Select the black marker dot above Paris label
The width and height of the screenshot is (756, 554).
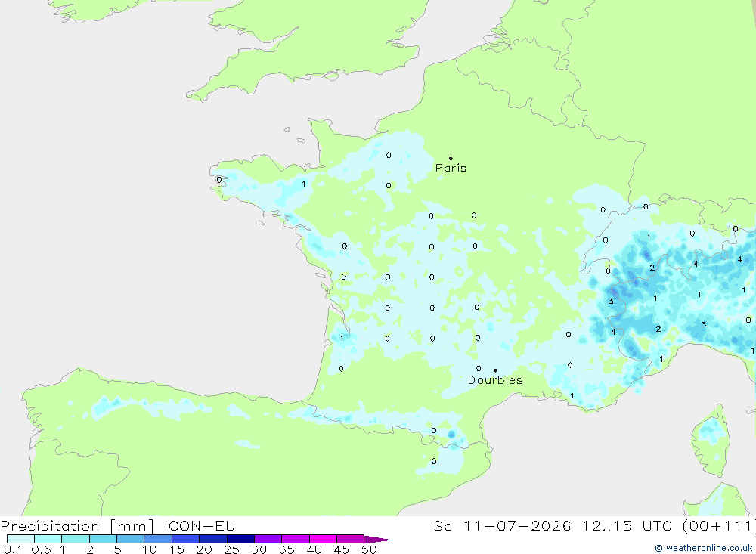[451, 158]
